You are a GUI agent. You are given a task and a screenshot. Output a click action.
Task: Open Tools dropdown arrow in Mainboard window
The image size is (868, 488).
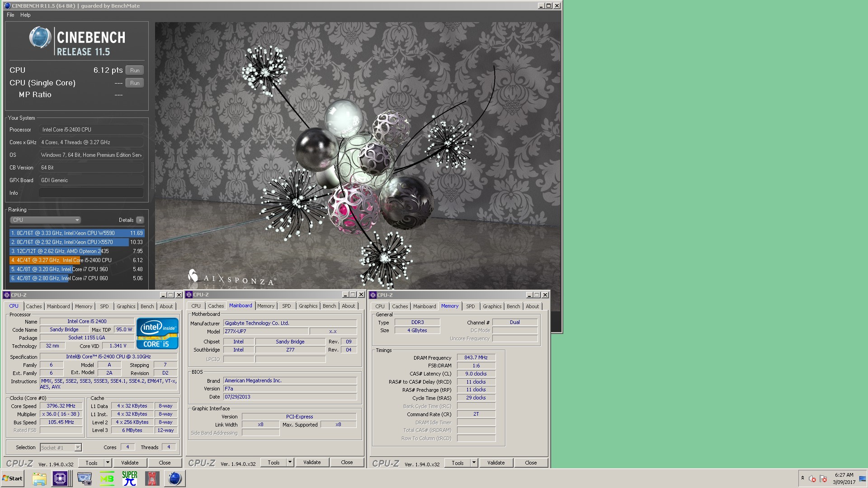(x=290, y=462)
